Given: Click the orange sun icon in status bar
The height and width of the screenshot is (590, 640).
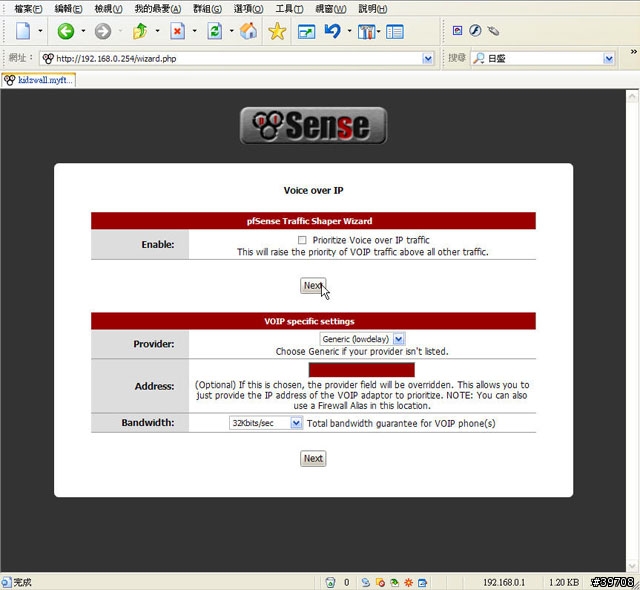Looking at the screenshot, I should (408, 582).
